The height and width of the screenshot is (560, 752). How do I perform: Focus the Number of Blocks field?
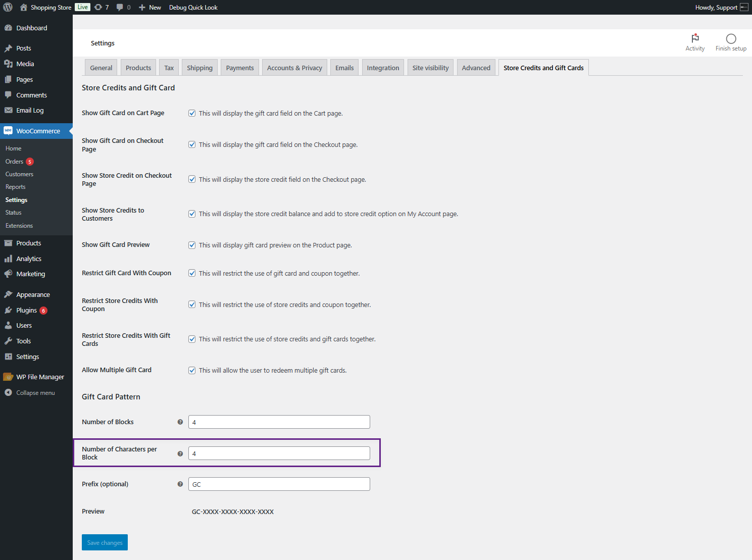point(279,422)
